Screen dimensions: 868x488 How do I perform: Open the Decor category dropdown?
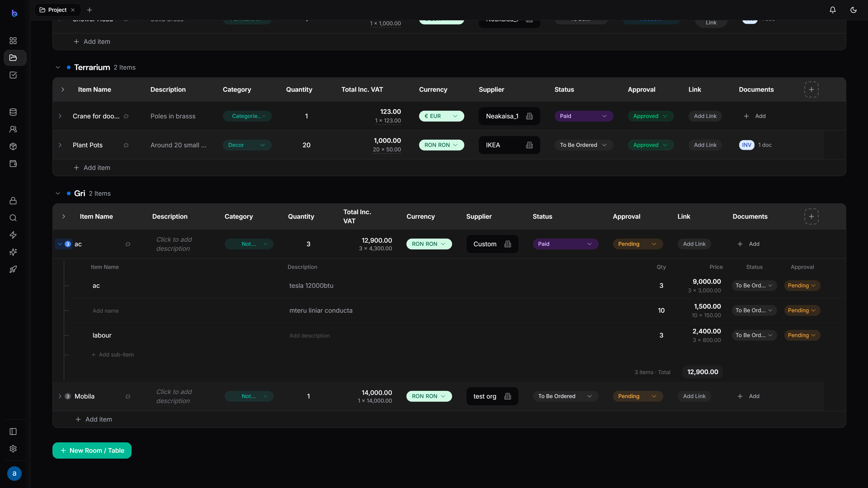pyautogui.click(x=247, y=145)
